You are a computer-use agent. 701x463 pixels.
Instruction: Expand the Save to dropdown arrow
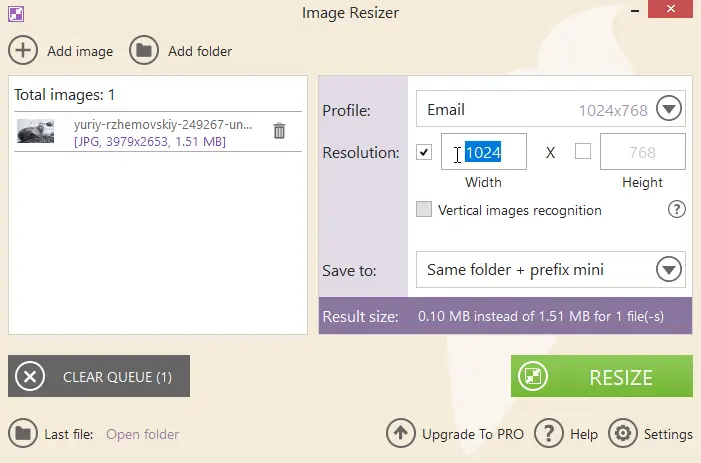click(669, 269)
